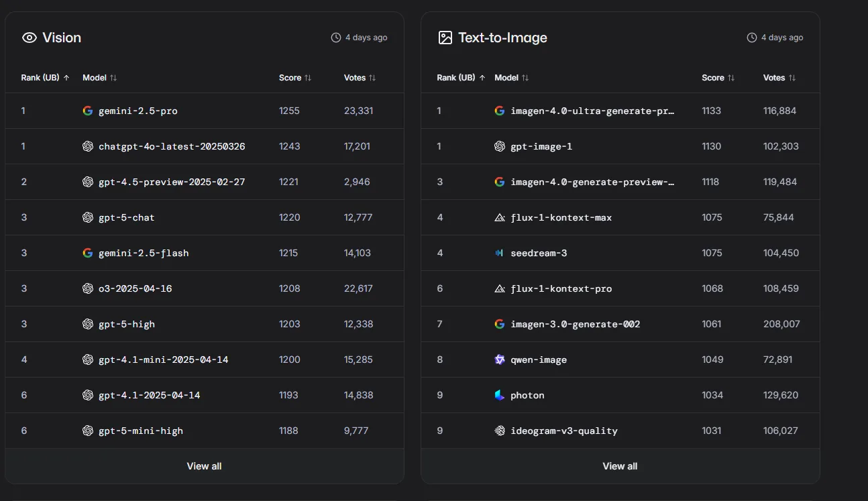The height and width of the screenshot is (501, 868).
Task: Select the gpt-5-chat model name
Action: (127, 217)
